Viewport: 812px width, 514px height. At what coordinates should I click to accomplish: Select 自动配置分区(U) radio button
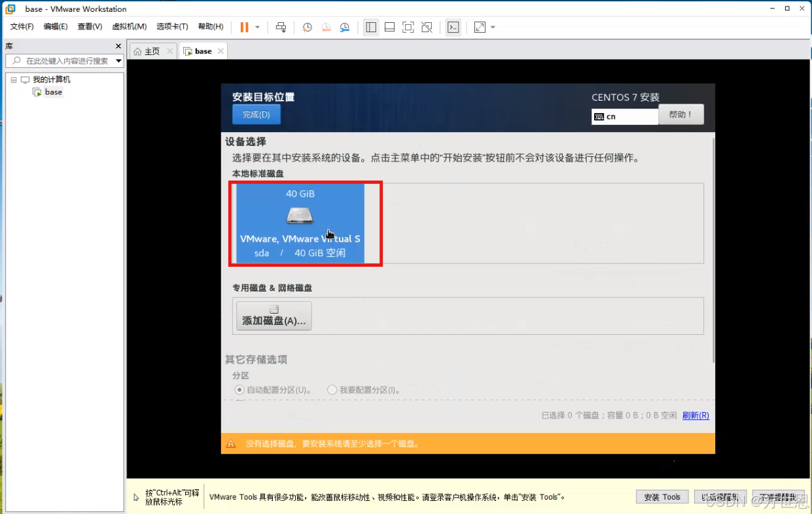[x=240, y=390]
